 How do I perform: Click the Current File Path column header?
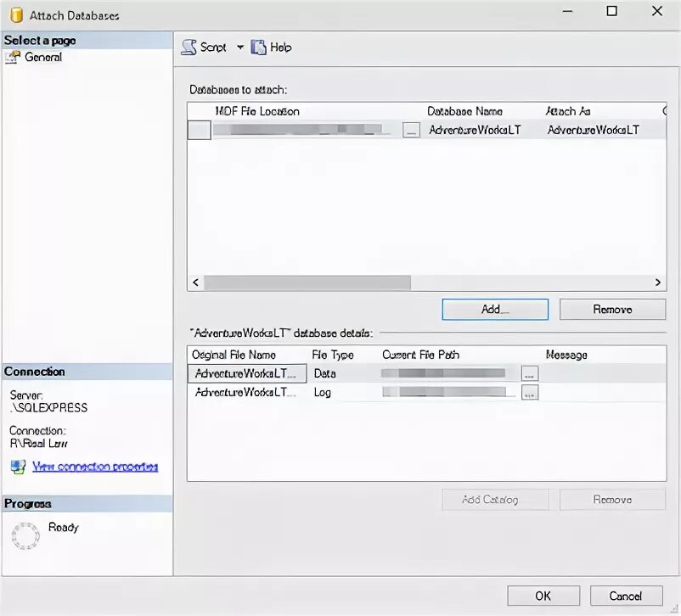coord(420,355)
